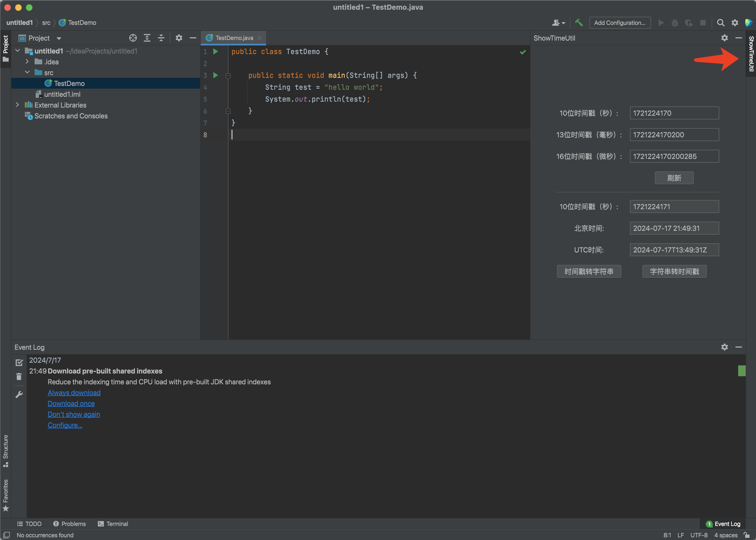
Task: Click Expand All in Project panel
Action: 147,38
